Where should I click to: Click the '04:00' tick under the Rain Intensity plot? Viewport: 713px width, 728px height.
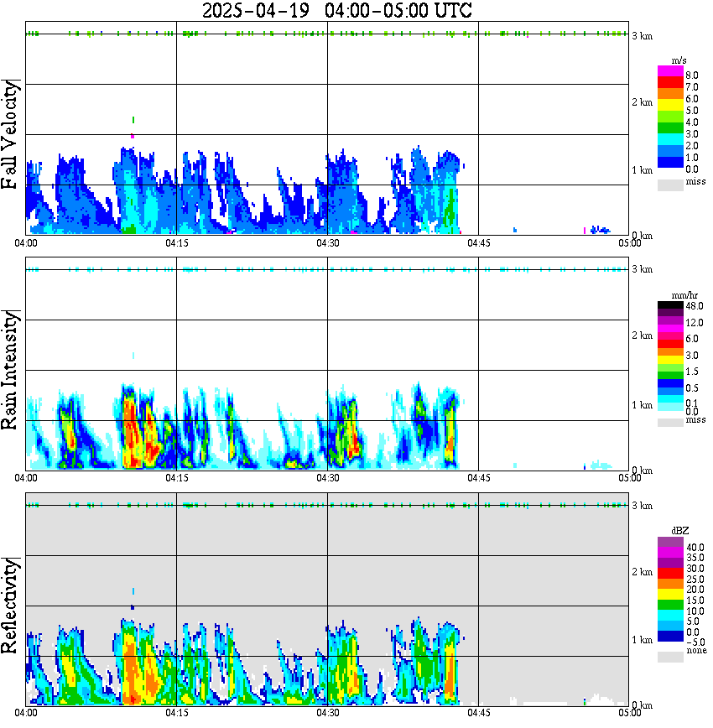26,478
